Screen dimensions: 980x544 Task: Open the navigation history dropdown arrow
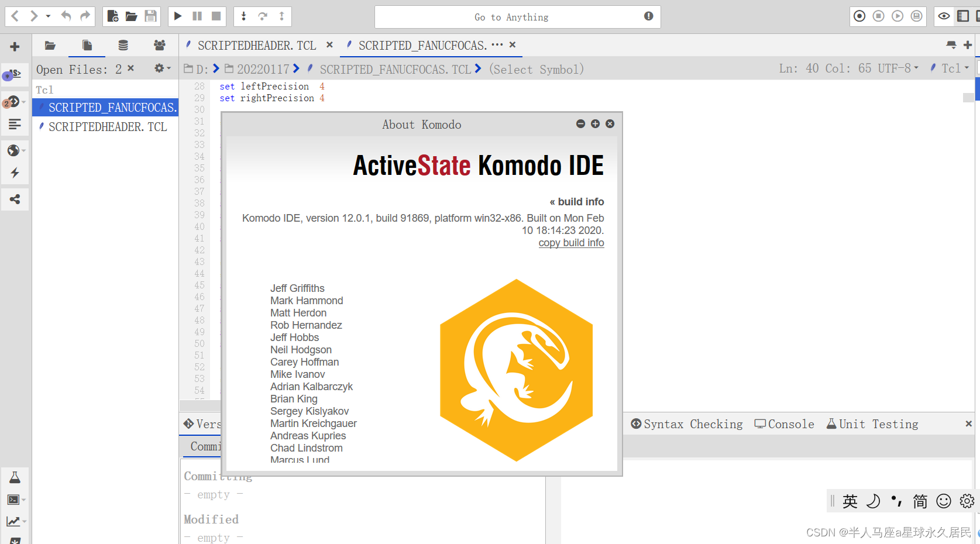(x=48, y=16)
